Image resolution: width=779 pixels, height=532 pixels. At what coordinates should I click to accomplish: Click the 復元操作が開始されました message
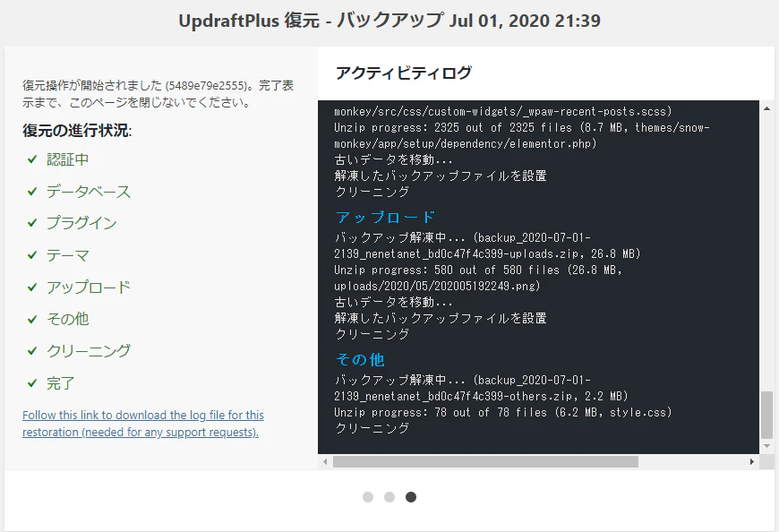(x=158, y=94)
